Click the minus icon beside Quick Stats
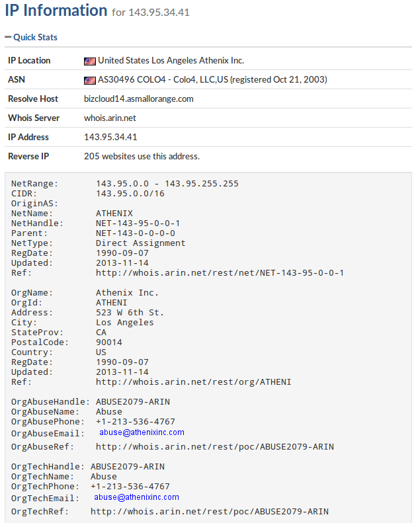Image resolution: width=420 pixels, height=523 pixels. (x=8, y=37)
